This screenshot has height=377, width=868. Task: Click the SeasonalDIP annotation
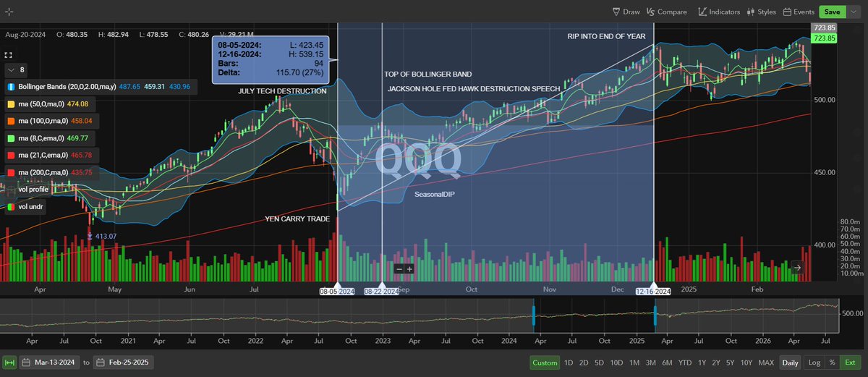tap(435, 195)
